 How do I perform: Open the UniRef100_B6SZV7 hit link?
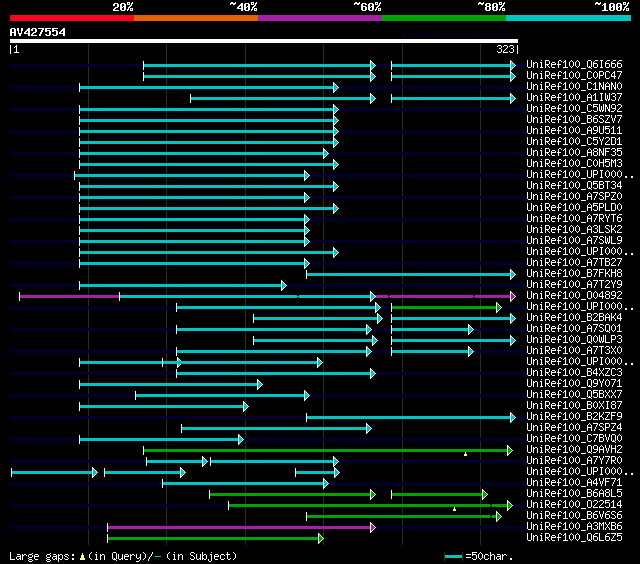pos(574,120)
